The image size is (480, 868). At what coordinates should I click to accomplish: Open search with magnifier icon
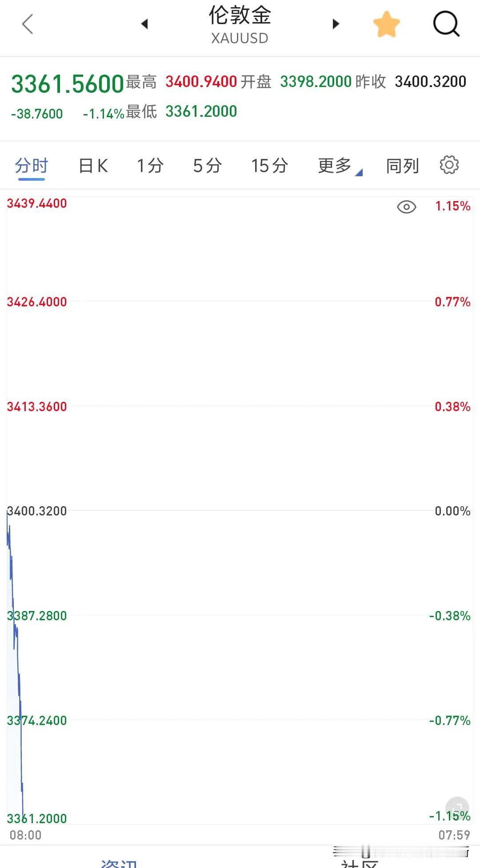click(x=446, y=24)
